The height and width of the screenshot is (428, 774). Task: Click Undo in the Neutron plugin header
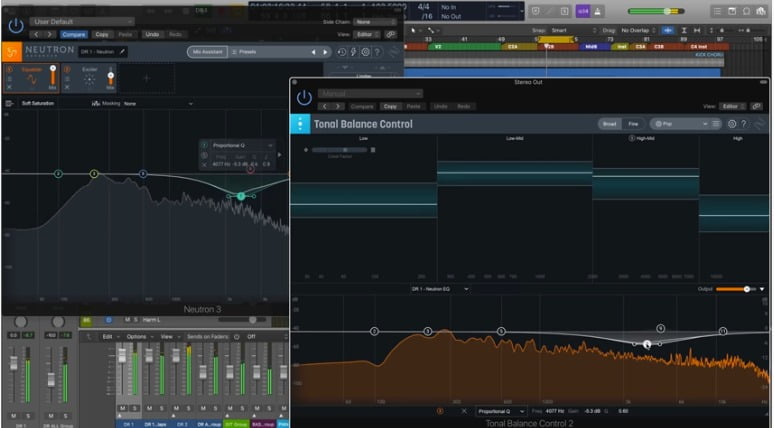[152, 35]
